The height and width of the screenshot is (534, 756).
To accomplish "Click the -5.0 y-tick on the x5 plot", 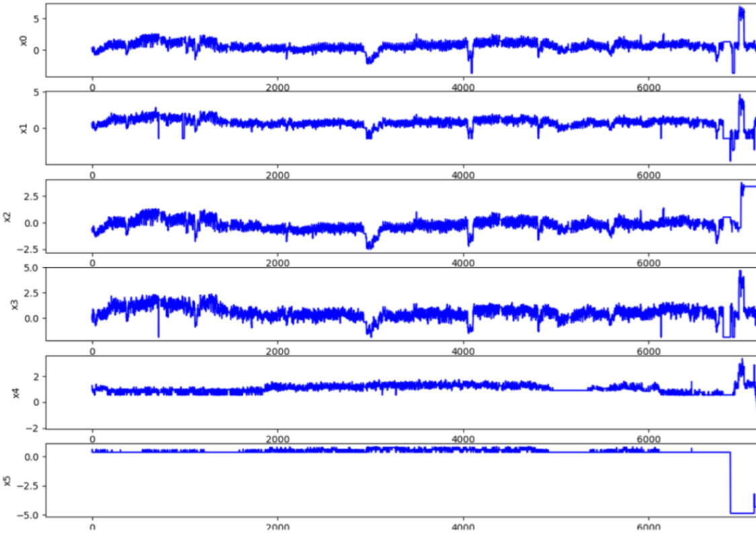I will pos(32,514).
